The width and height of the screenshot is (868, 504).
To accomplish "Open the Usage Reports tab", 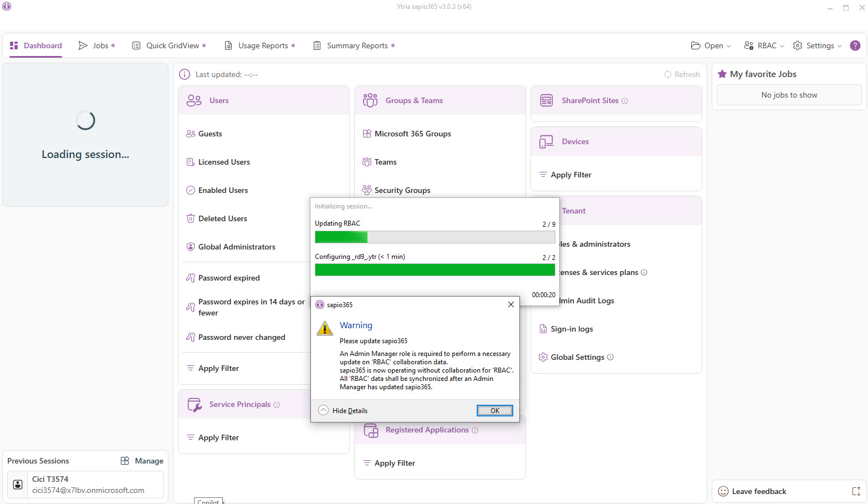I will (259, 45).
